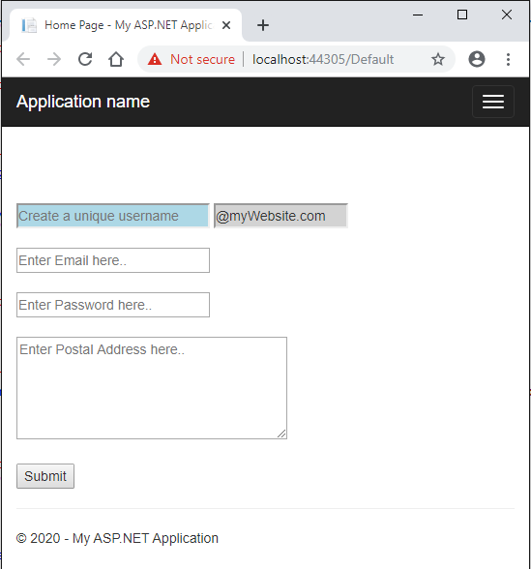Open a new tab with the plus button

coord(263,25)
